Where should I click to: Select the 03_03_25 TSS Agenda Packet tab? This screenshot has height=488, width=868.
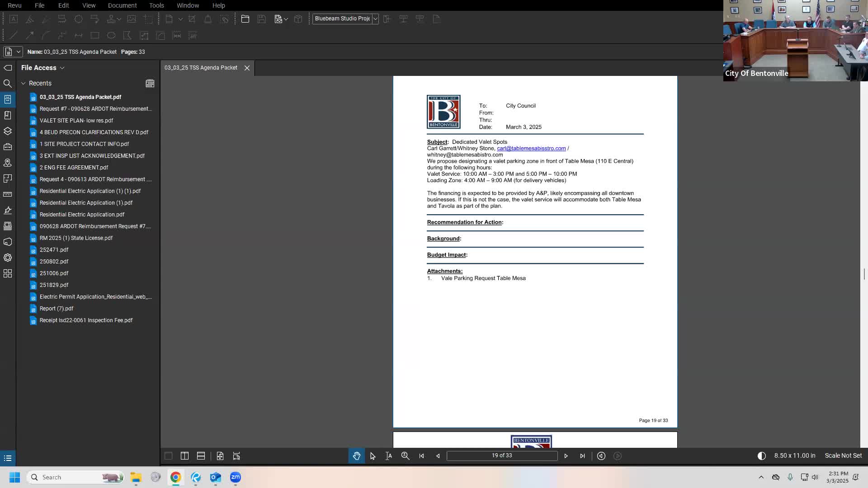tap(201, 68)
